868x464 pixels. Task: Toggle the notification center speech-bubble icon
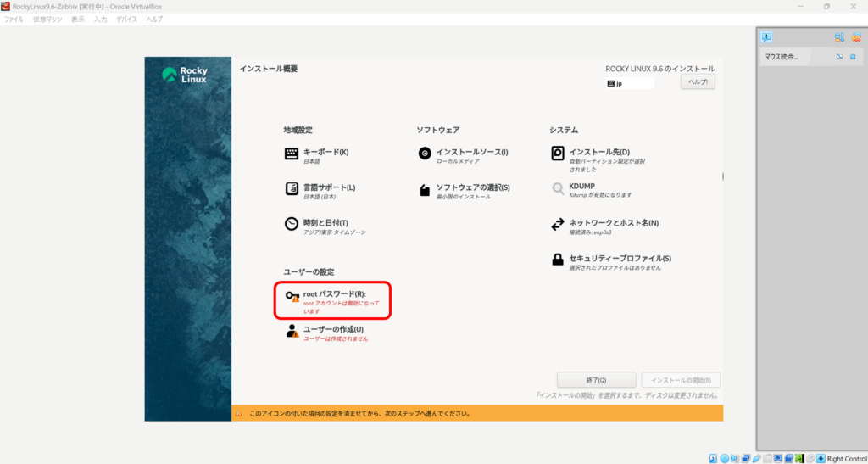(766, 37)
